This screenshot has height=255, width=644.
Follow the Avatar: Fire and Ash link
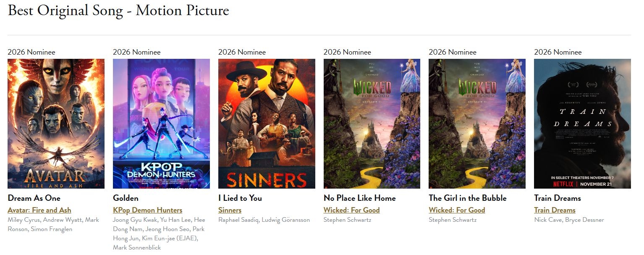tap(39, 210)
